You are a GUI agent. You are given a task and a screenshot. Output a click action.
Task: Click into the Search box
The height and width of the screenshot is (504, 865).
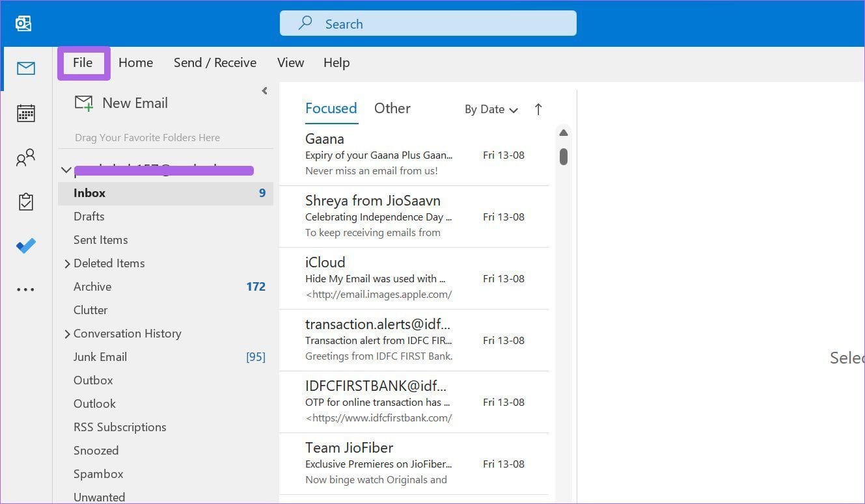(x=428, y=23)
